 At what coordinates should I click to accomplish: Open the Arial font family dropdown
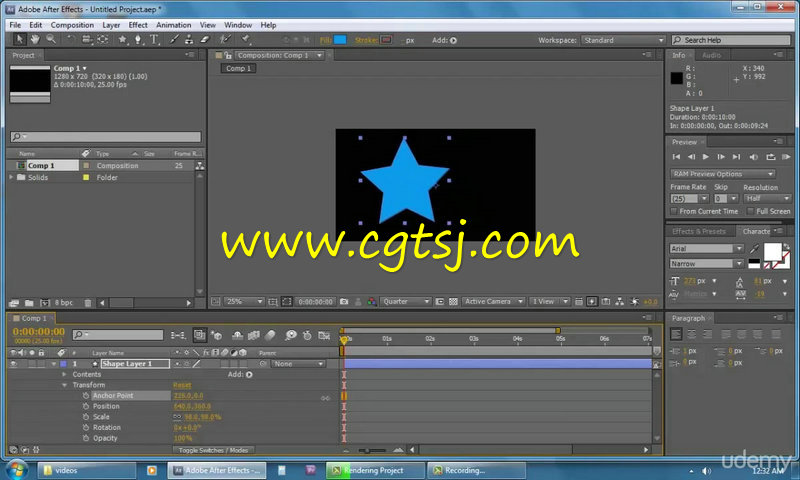pyautogui.click(x=706, y=248)
